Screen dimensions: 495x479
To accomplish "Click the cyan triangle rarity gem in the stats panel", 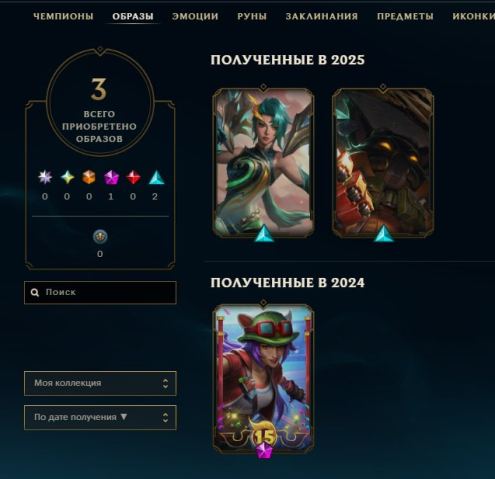I will click(156, 178).
